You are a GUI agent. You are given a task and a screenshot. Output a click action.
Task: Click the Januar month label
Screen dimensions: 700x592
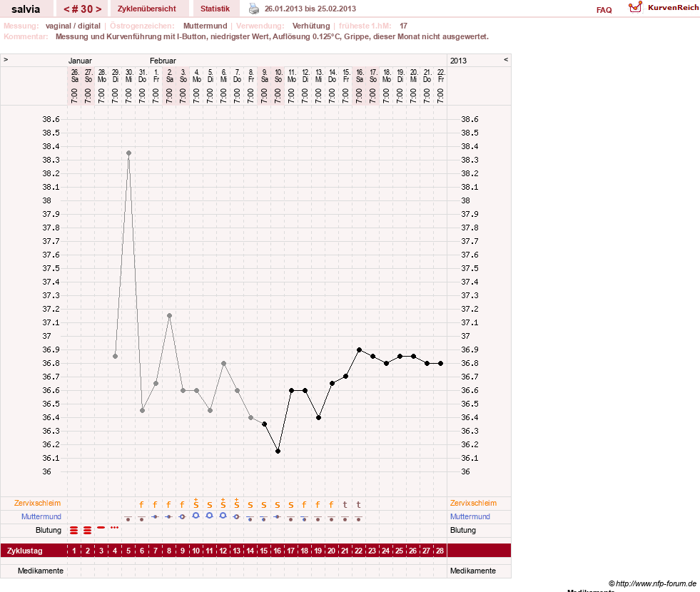pos(80,61)
